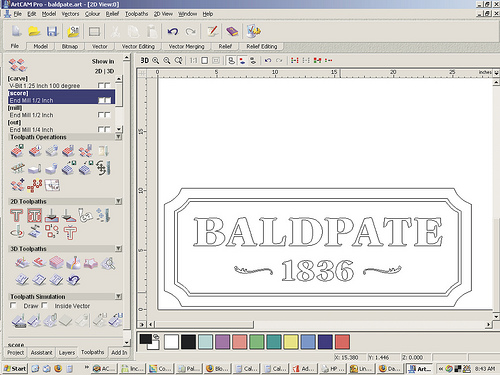500x375 pixels.
Task: Open the Add In panel tab
Action: pyautogui.click(x=119, y=352)
